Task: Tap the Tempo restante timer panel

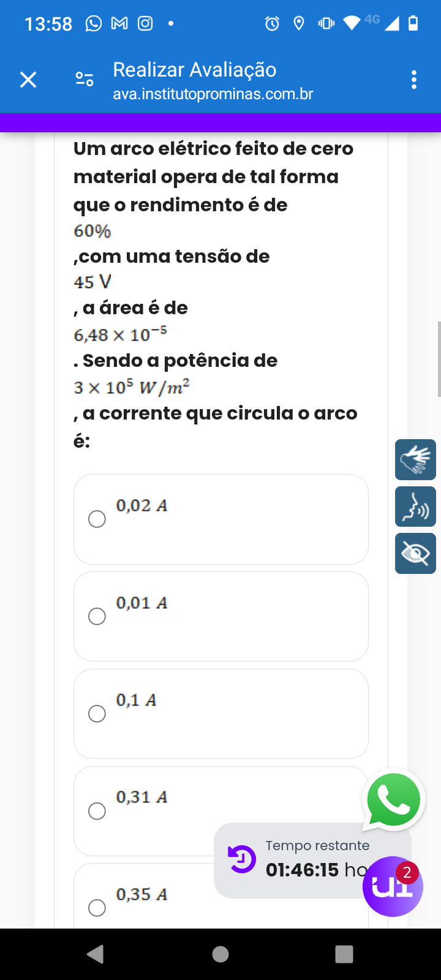Action: click(x=306, y=859)
